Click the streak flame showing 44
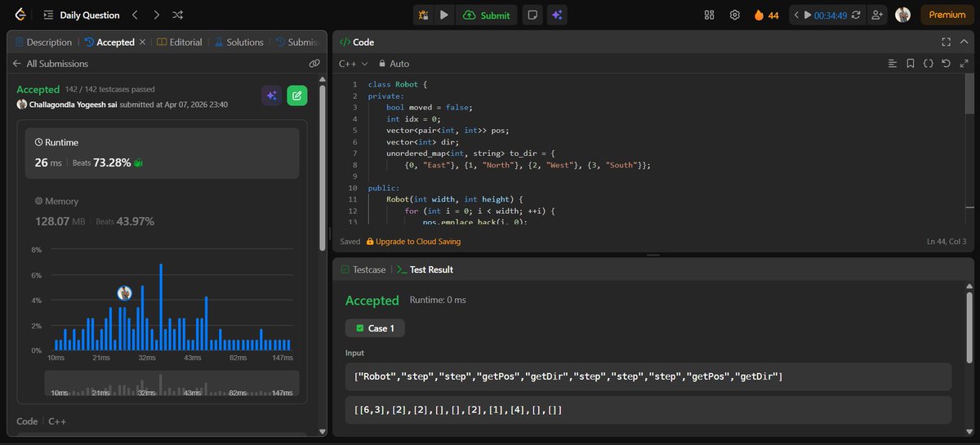 (x=766, y=15)
